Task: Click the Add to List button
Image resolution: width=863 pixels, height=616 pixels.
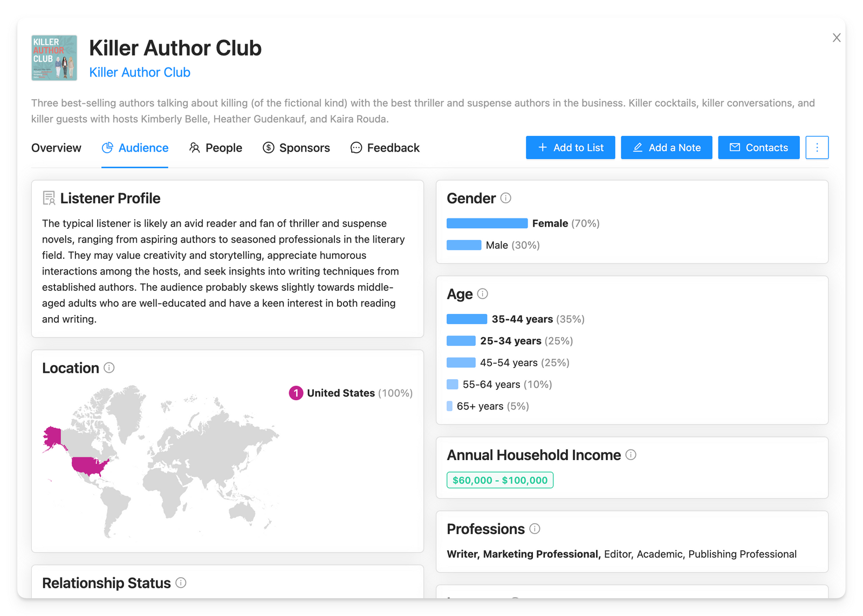Action: 570,147
